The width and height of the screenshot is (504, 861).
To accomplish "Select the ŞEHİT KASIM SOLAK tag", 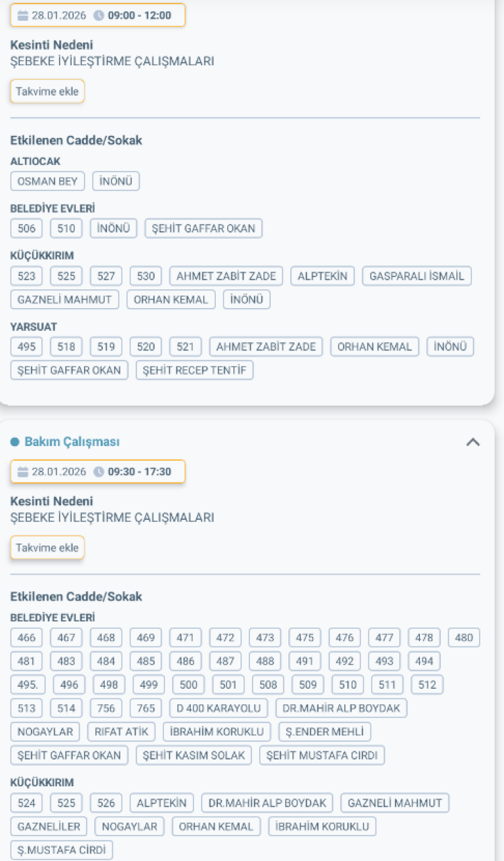I will (194, 755).
